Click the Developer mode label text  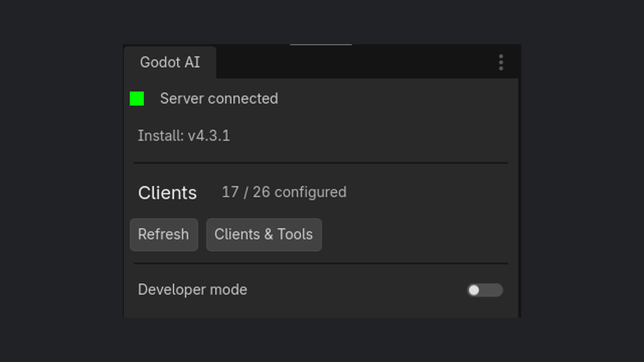(x=192, y=290)
